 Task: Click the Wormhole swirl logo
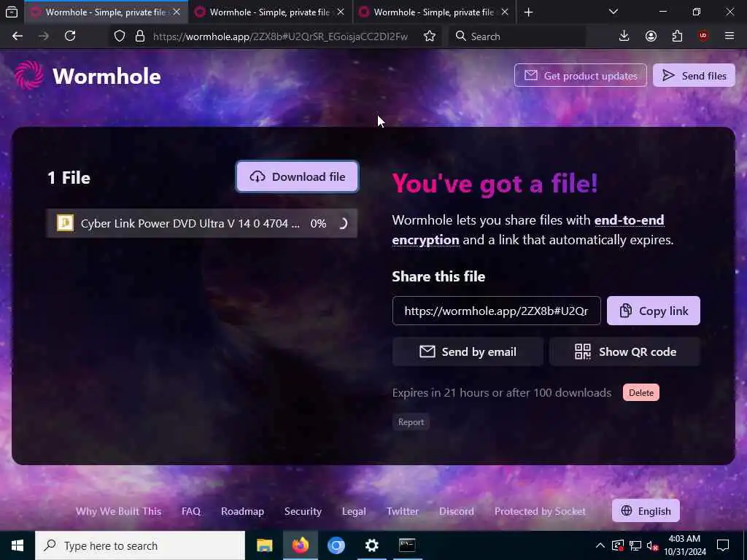coord(28,75)
